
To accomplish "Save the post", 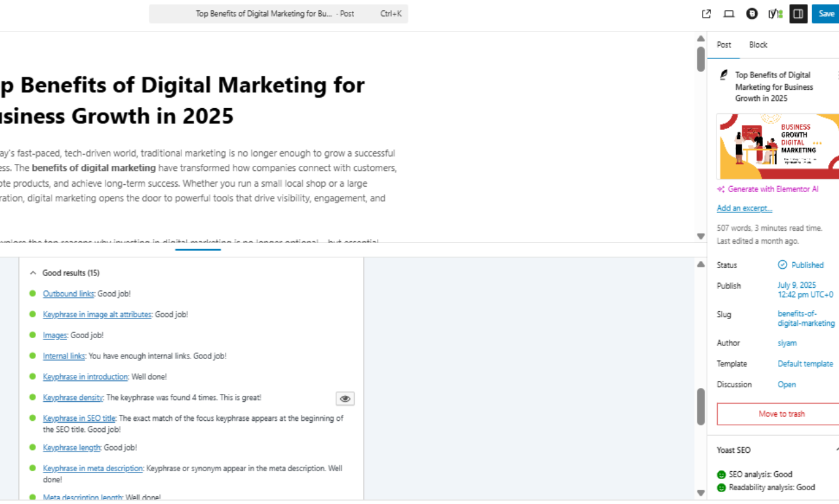I will tap(826, 13).
